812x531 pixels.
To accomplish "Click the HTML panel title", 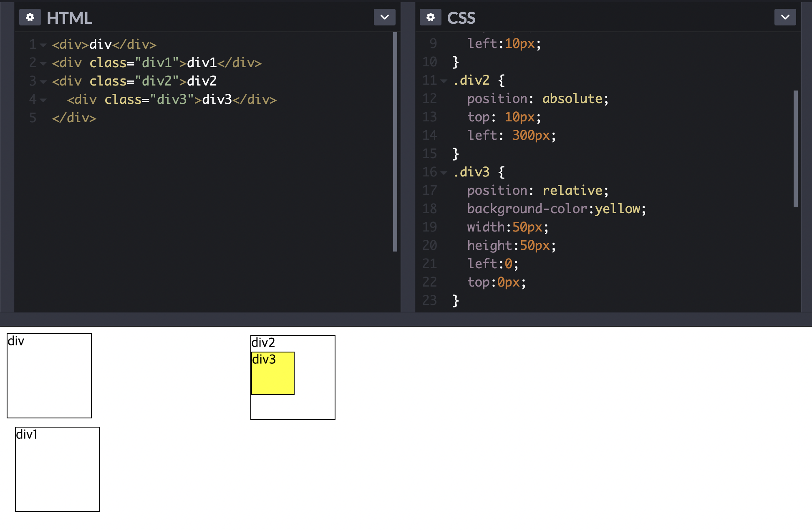I will (69, 18).
